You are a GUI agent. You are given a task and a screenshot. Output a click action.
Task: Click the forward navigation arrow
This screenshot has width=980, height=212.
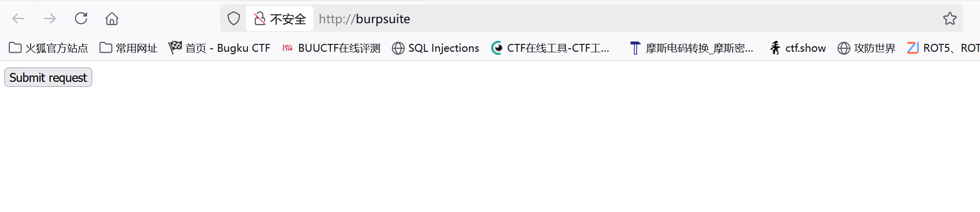49,19
